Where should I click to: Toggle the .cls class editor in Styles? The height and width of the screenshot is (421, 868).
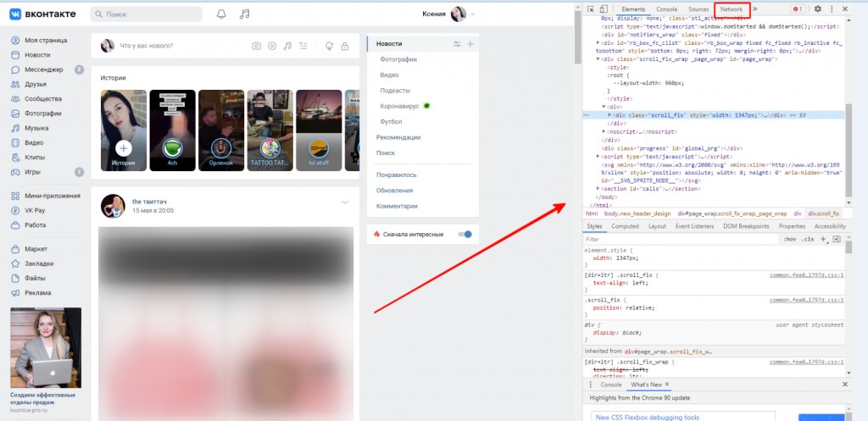[x=808, y=240]
